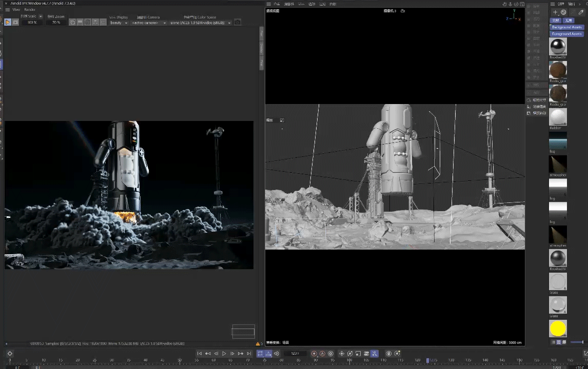The height and width of the screenshot is (369, 588).
Task: Toggle autokeying button
Action: [x=323, y=354]
